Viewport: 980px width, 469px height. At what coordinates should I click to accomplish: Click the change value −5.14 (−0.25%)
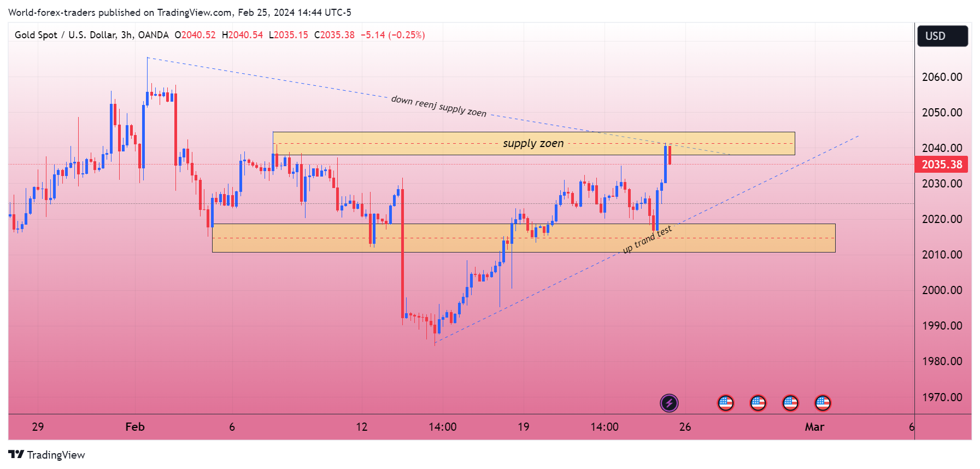[392, 35]
